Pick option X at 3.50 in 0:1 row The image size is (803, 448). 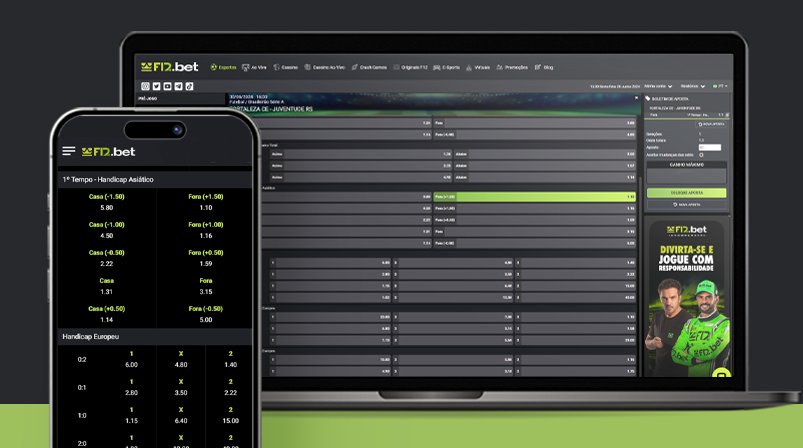coord(181,388)
